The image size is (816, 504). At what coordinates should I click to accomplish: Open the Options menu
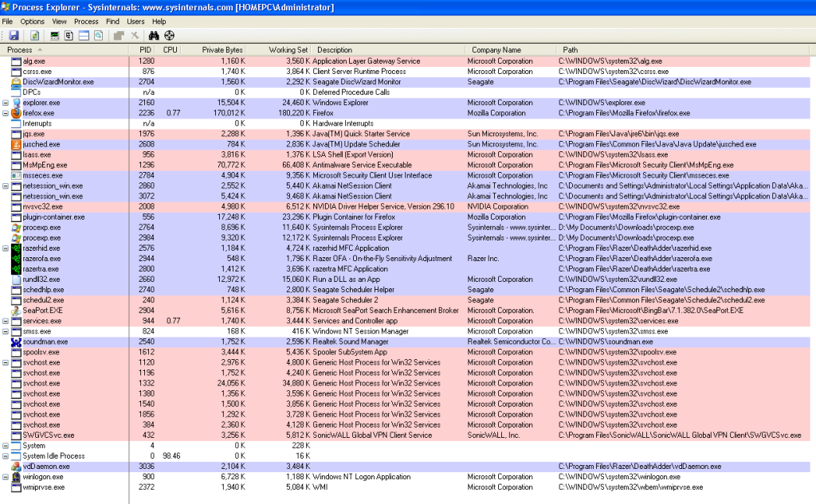[33, 21]
